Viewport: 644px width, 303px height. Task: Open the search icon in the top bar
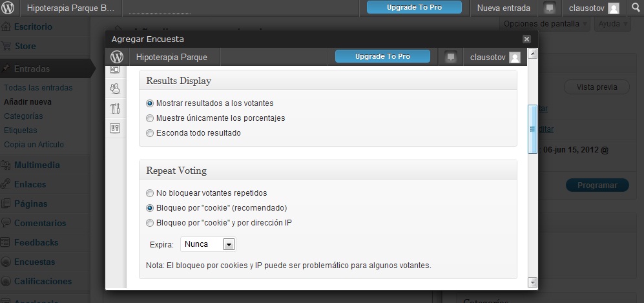pos(634,8)
